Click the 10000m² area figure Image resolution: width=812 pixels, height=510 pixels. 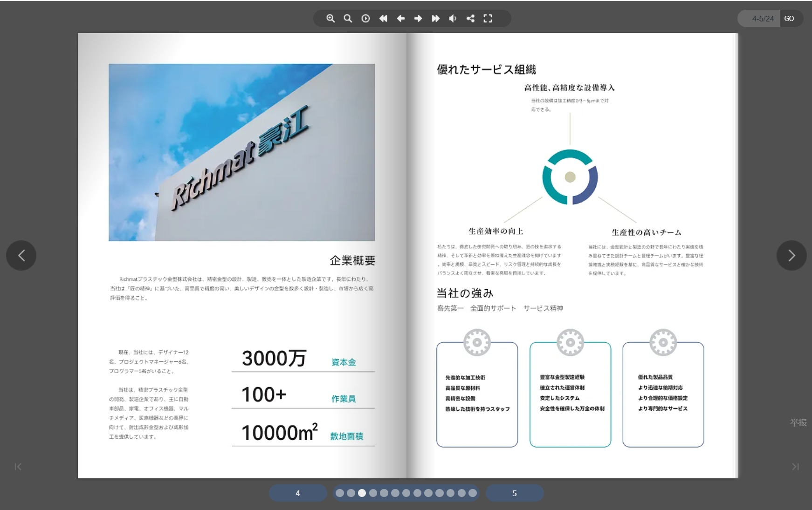pyautogui.click(x=280, y=432)
